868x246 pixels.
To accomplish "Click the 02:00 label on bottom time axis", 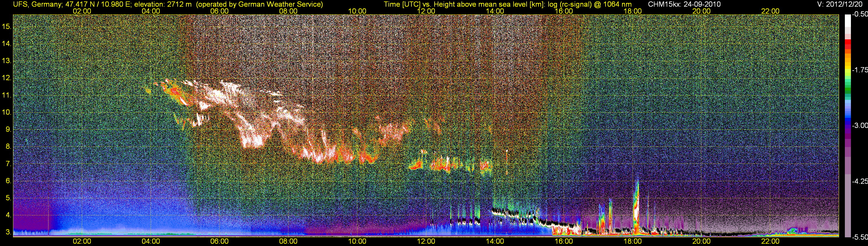I will click(x=82, y=241).
